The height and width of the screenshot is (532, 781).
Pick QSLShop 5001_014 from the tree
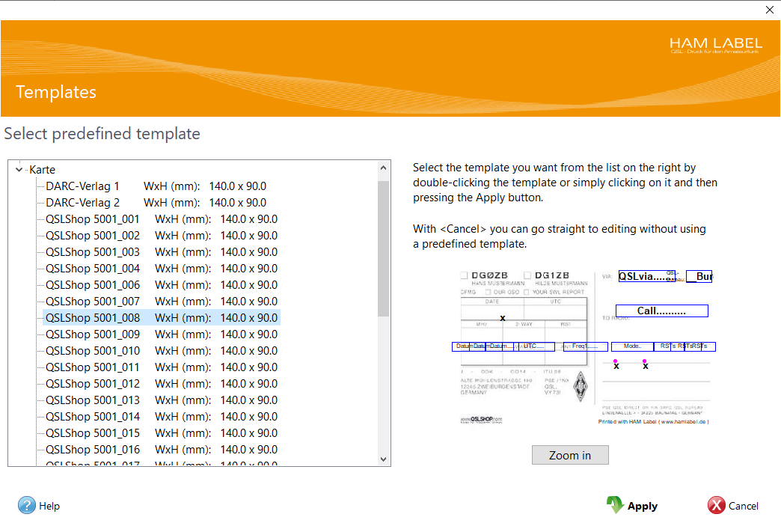point(162,417)
